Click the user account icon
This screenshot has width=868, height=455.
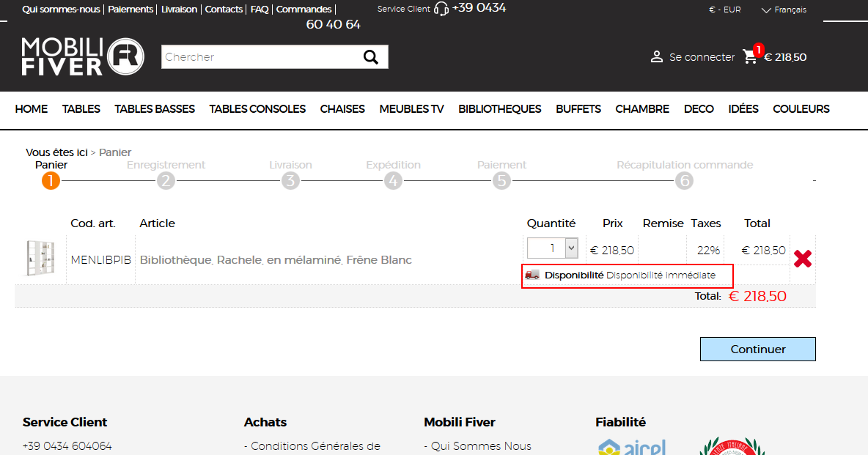pyautogui.click(x=657, y=57)
